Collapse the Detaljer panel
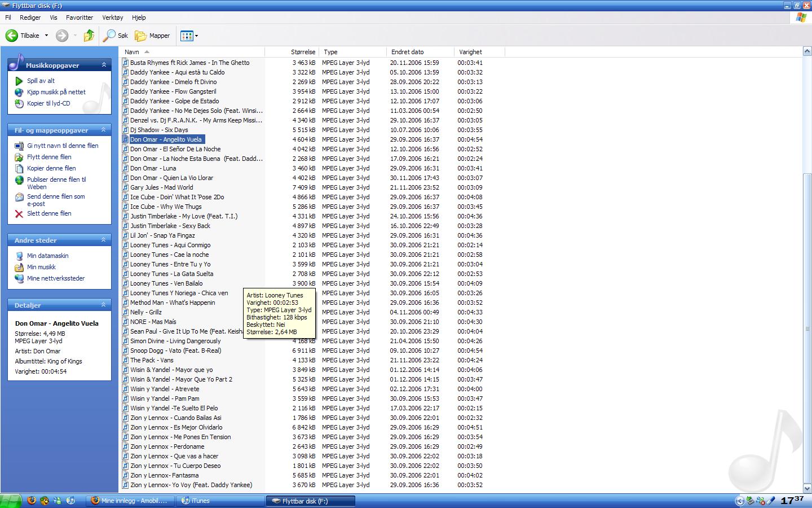Screen dimensions: 812x508 104,305
